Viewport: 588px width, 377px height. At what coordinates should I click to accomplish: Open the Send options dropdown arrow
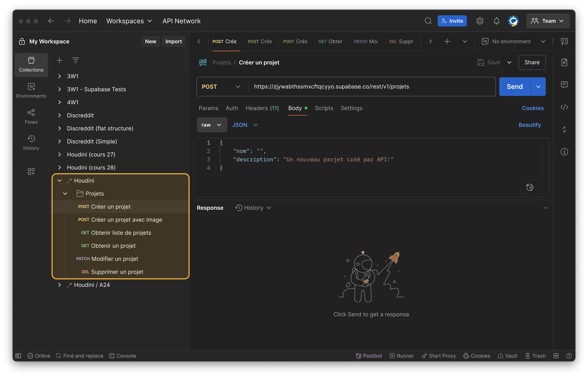click(538, 87)
